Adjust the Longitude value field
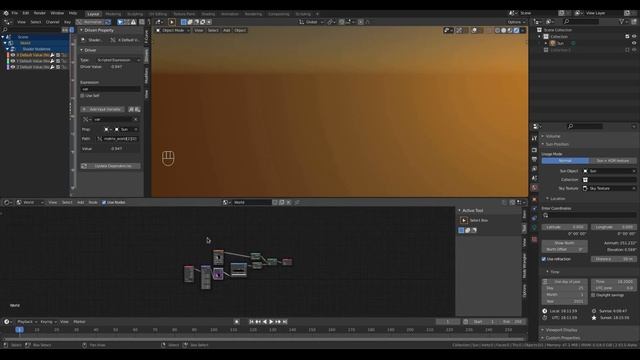640x360 pixels. pos(613,227)
